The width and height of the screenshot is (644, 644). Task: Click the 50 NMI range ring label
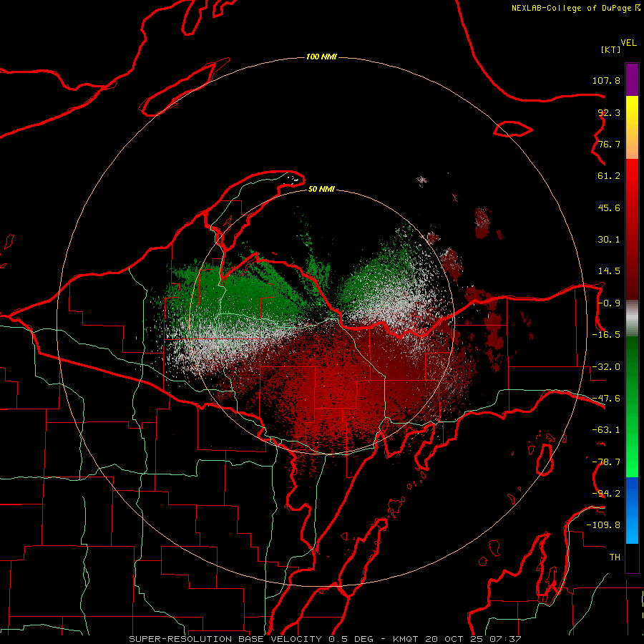pyautogui.click(x=321, y=189)
